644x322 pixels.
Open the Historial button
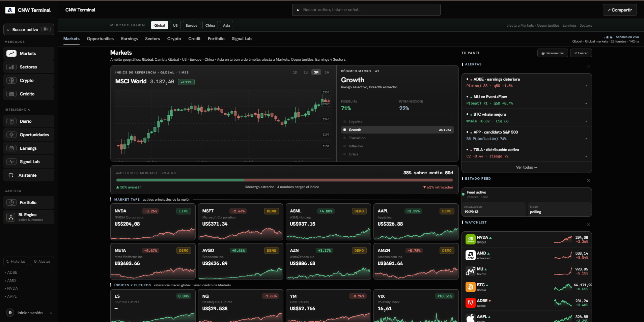click(x=16, y=261)
